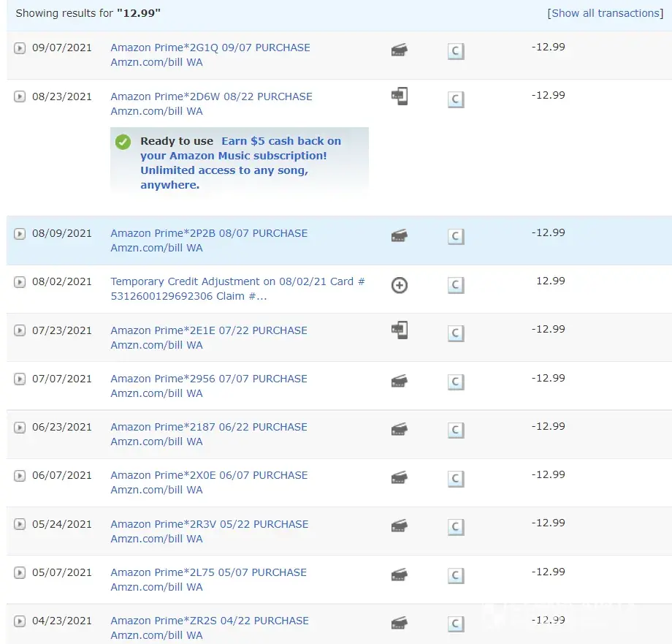Open the Amazon Prime*ZR2S purchase link
This screenshot has height=644, width=672.
click(x=210, y=621)
